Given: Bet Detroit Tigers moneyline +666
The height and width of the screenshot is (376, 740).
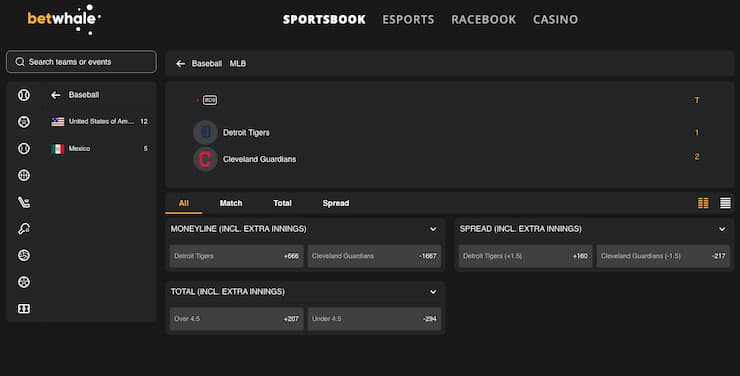Looking at the screenshot, I should (236, 256).
